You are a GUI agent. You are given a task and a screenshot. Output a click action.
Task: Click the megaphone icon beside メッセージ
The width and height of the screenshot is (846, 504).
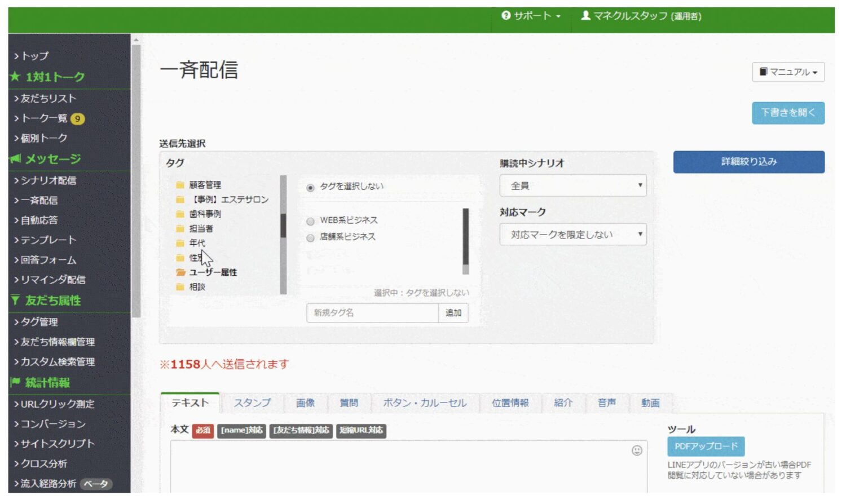[15, 159]
